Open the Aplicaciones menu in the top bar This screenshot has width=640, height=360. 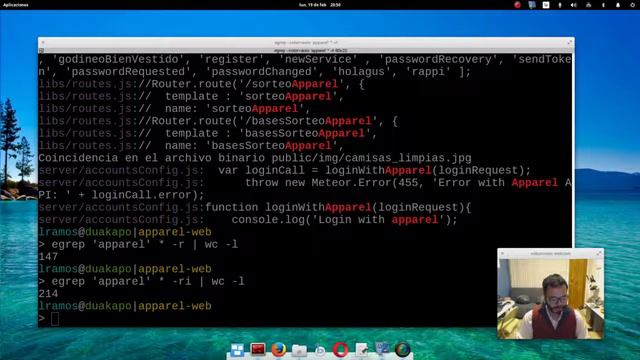click(16, 5)
